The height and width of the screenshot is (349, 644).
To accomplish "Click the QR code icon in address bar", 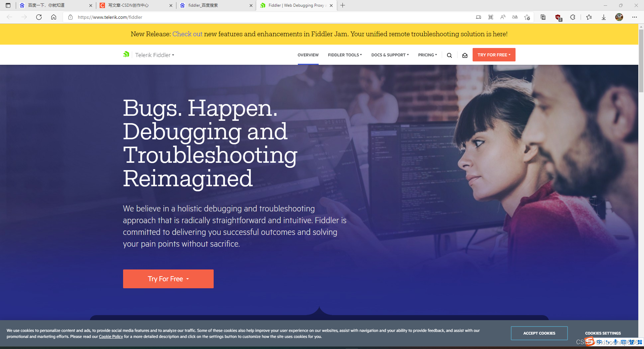I will pos(491,17).
